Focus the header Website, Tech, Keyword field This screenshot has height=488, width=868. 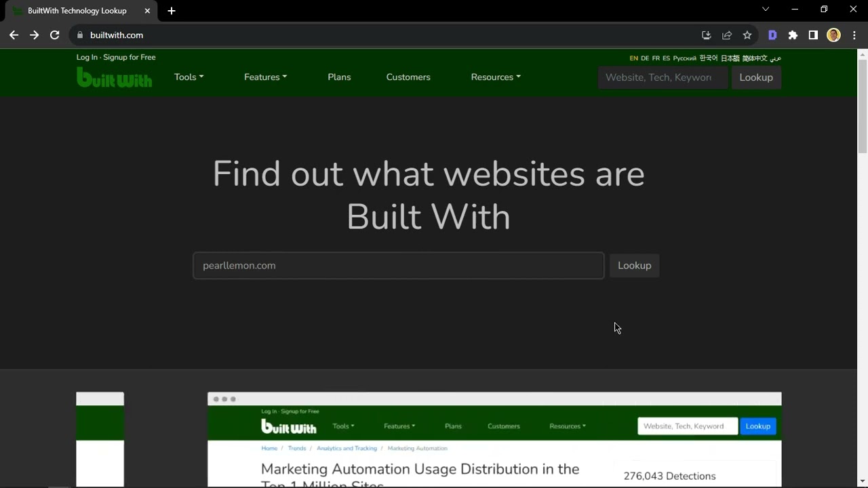663,77
